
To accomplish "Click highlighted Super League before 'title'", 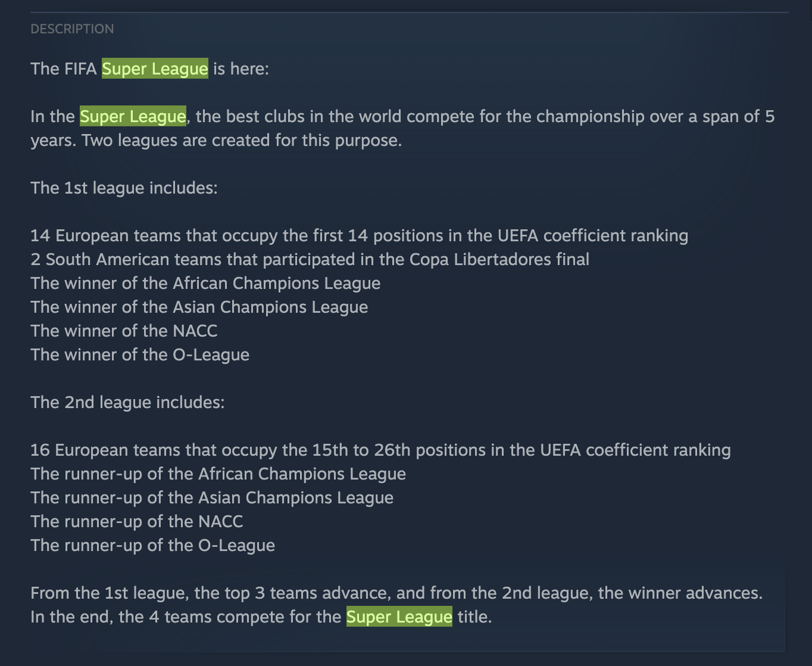I will click(x=399, y=617).
